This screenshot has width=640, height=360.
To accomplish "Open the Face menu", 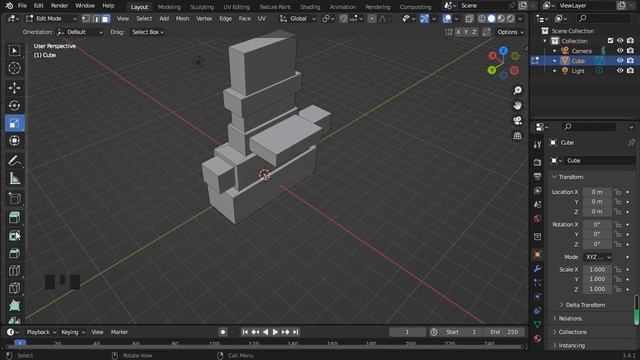I will [x=244, y=19].
